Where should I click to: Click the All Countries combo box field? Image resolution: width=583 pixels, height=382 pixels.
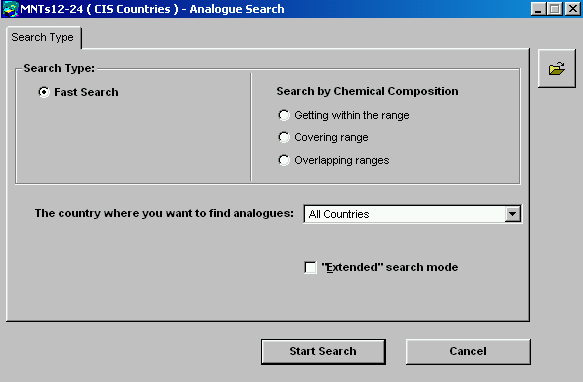point(412,214)
